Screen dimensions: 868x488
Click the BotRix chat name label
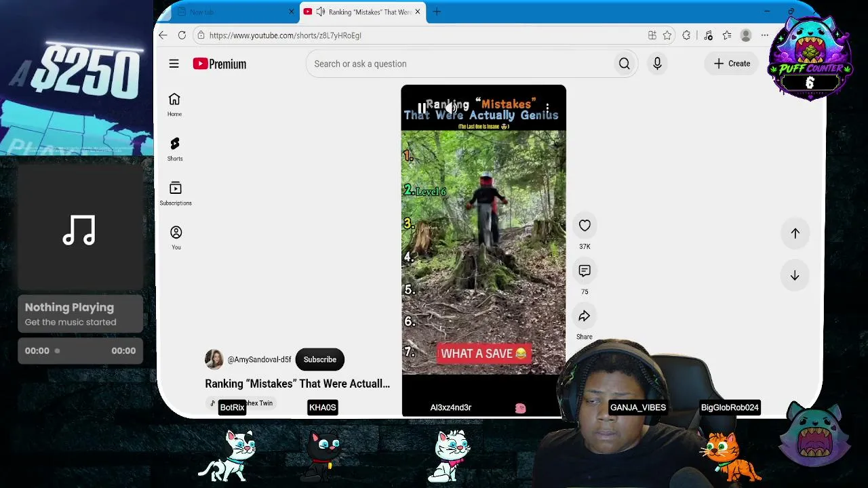(x=232, y=407)
